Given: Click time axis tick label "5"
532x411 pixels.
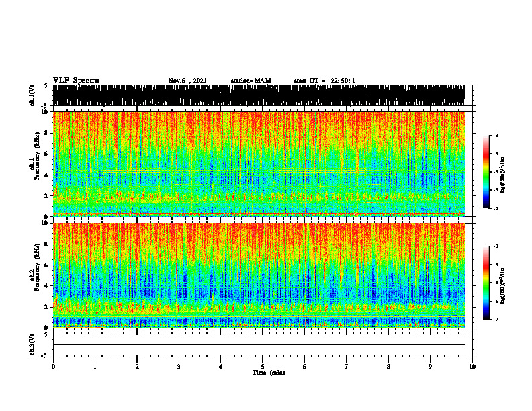Looking at the screenshot, I should tap(263, 367).
